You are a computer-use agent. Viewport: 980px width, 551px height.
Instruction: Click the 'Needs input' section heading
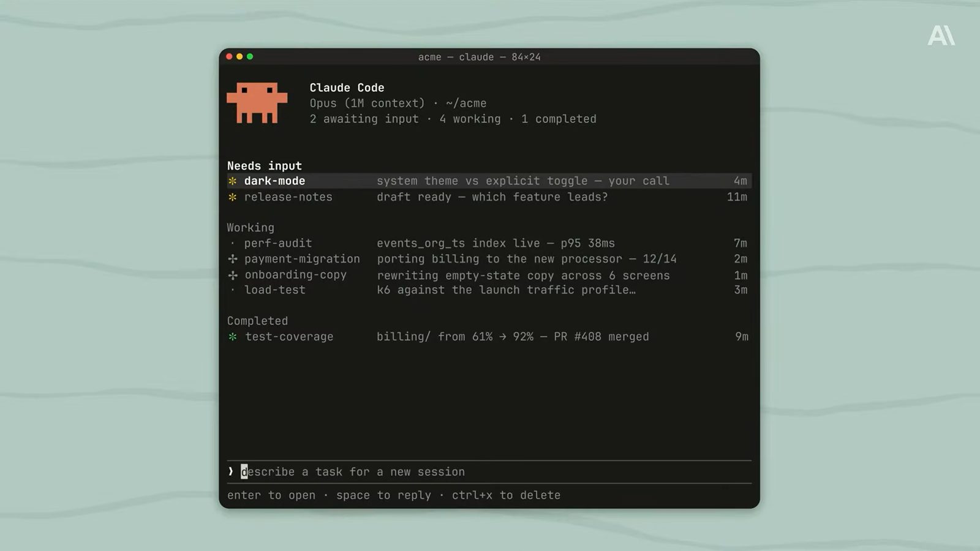265,166
